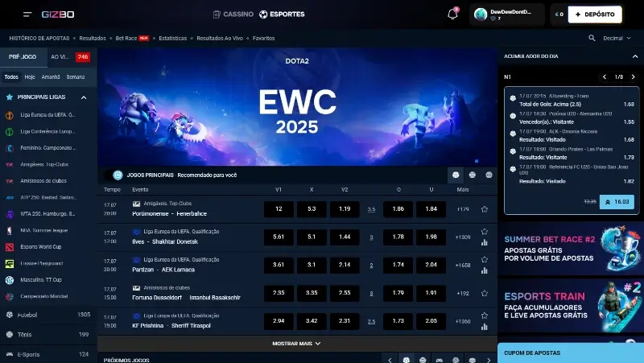Favorite the Portimonense - Fenerbahce match star

[485, 209]
